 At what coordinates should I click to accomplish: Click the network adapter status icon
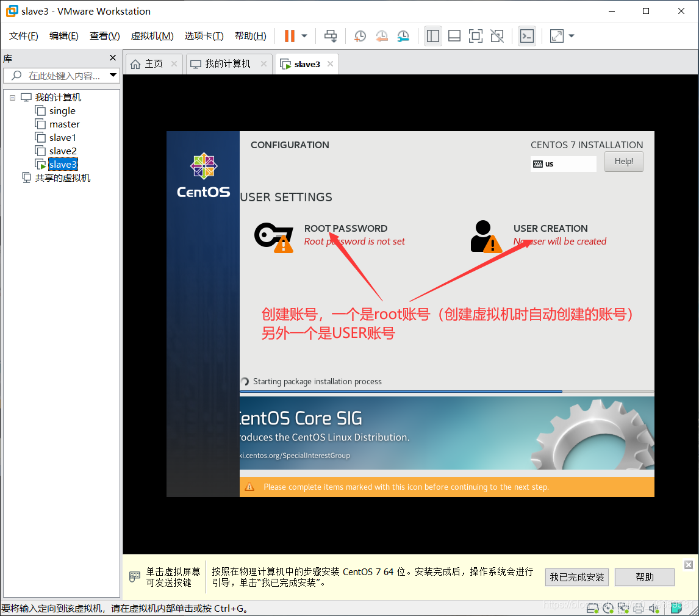(623, 608)
